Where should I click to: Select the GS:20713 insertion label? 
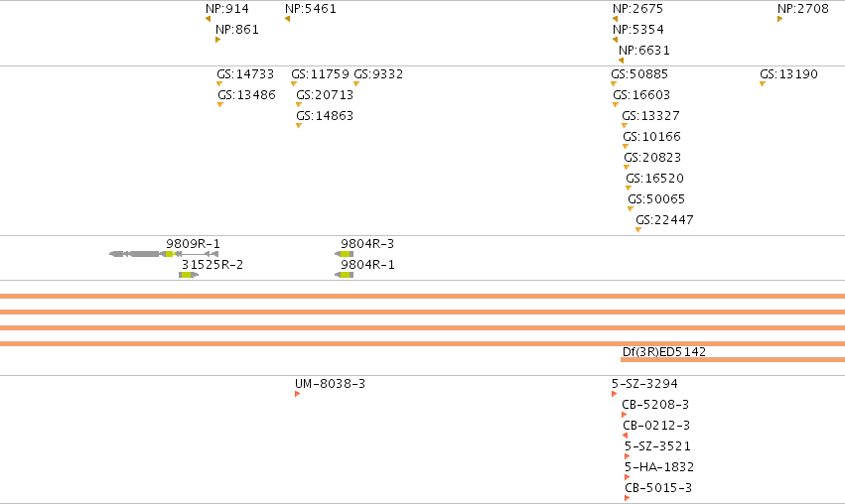click(x=325, y=95)
